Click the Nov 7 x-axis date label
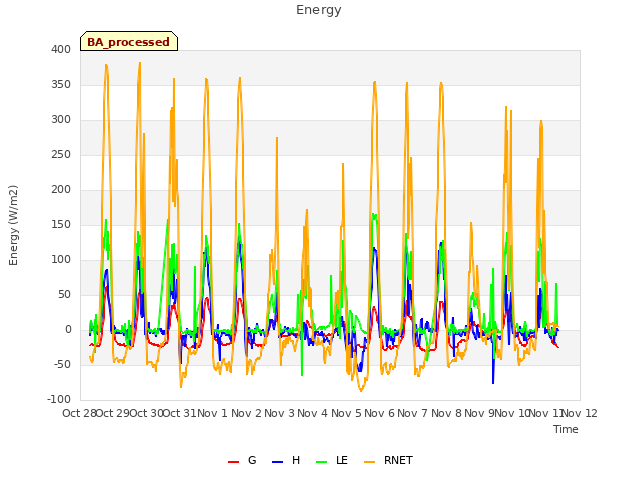The width and height of the screenshot is (640, 480). pyautogui.click(x=413, y=413)
